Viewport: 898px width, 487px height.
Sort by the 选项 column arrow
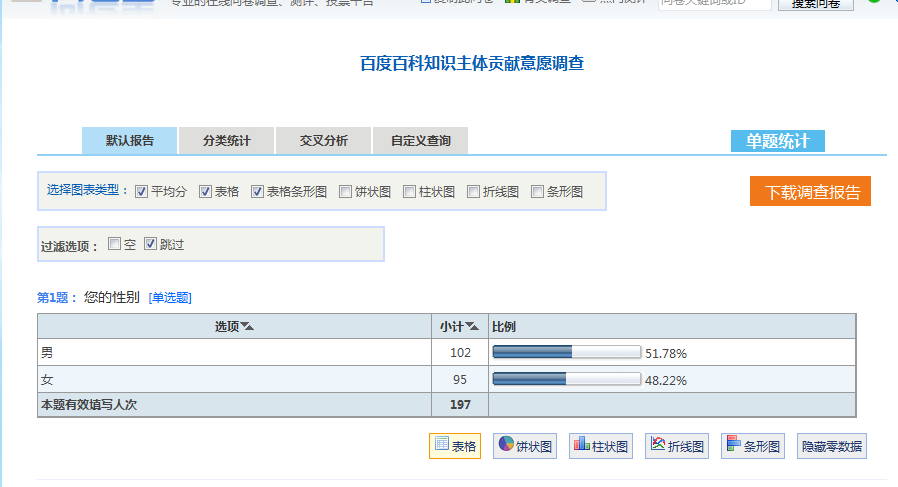tap(247, 327)
